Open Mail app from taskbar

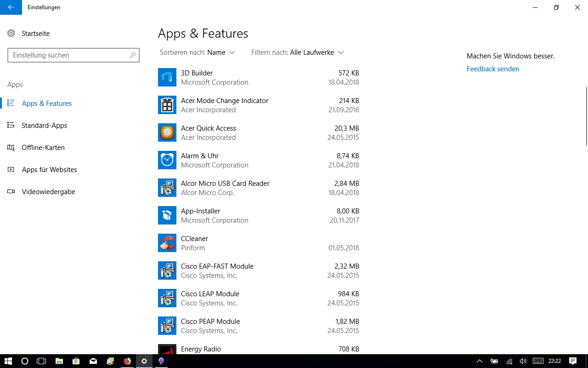point(93,361)
